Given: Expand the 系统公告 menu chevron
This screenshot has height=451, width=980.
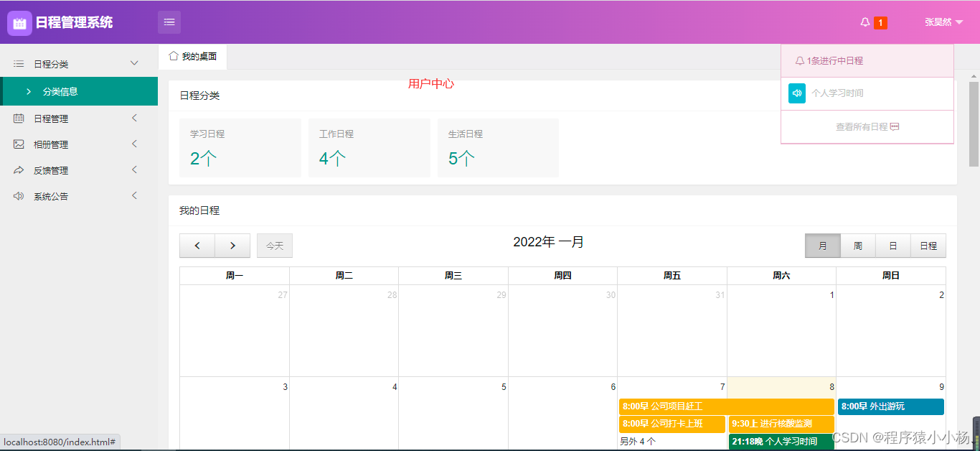Looking at the screenshot, I should pyautogui.click(x=134, y=195).
